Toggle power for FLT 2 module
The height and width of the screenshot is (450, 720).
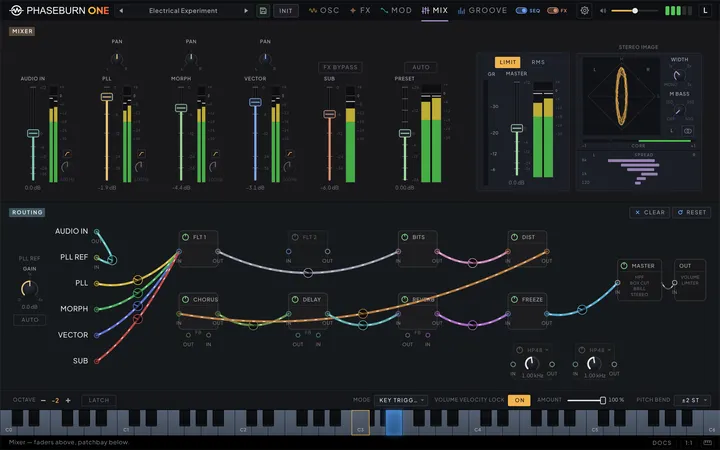pyautogui.click(x=295, y=237)
